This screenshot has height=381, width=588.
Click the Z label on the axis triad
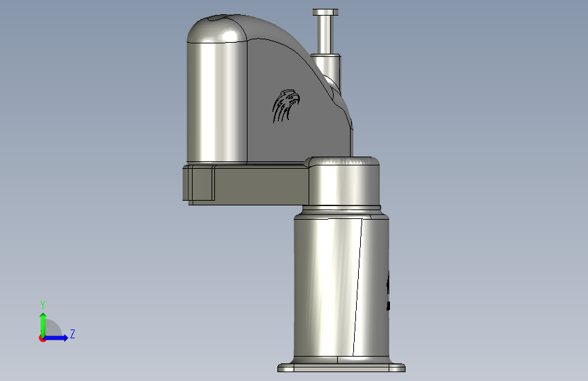(x=73, y=334)
